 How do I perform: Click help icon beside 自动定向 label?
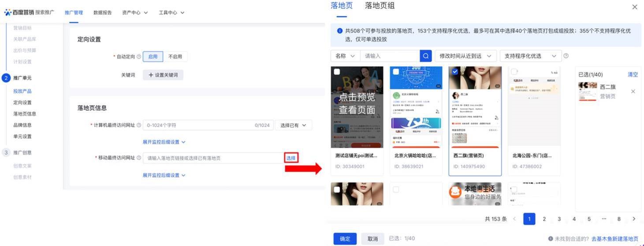[139, 57]
